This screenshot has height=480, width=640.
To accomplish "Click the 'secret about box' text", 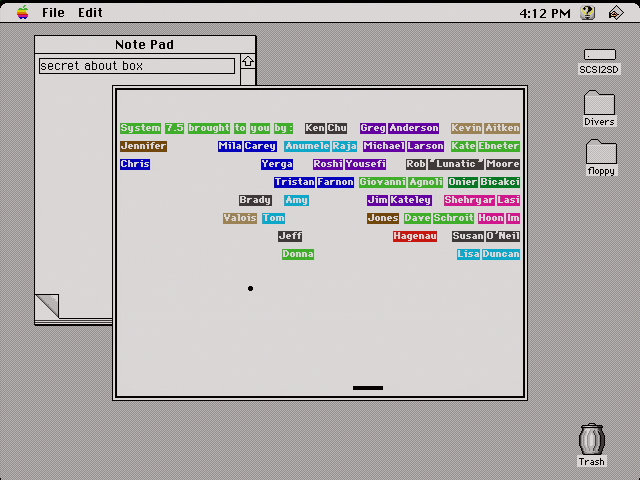I will coord(91,66).
